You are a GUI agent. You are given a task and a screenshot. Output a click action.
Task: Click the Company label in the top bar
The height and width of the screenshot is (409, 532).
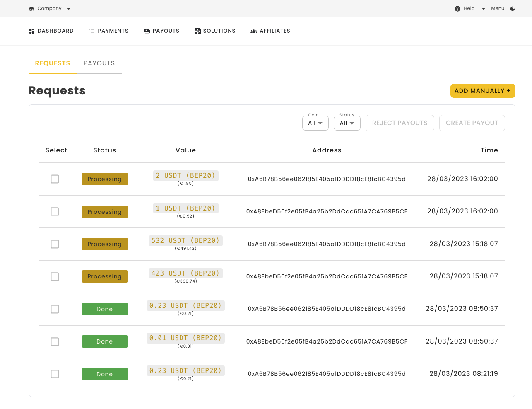(49, 9)
